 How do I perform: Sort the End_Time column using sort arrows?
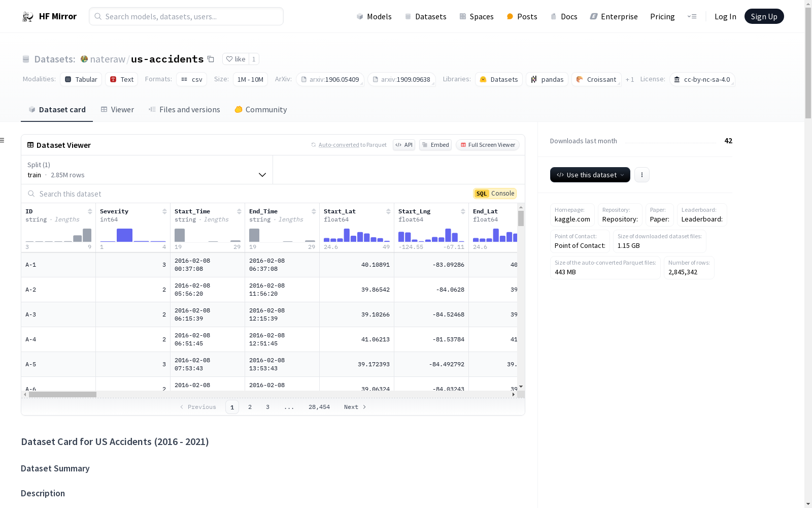(314, 211)
